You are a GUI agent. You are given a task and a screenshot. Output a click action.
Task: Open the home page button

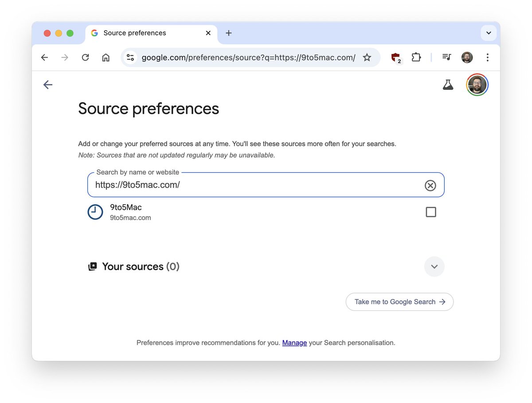(106, 58)
